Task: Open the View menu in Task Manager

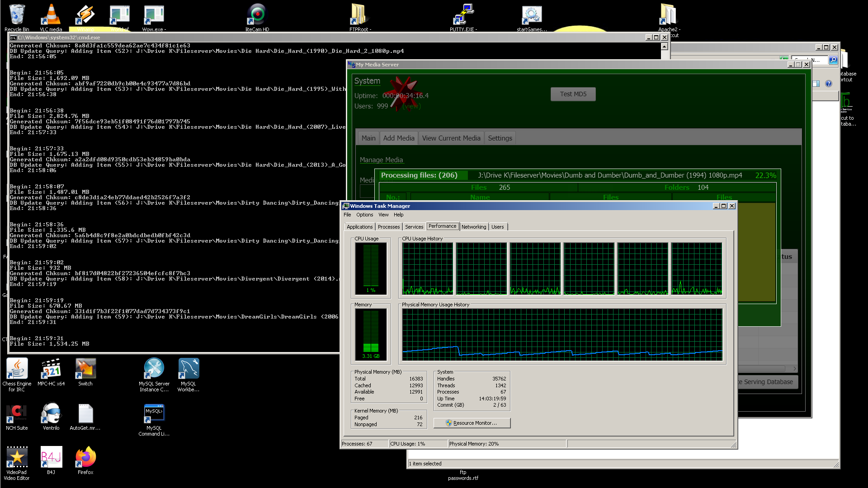Action: (383, 215)
